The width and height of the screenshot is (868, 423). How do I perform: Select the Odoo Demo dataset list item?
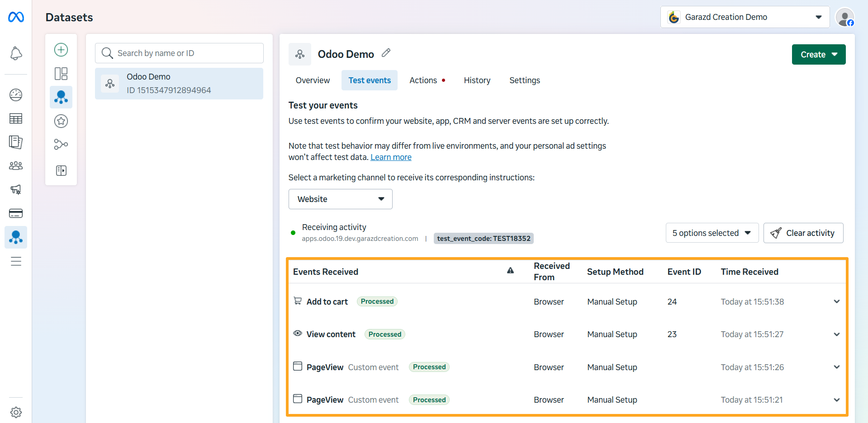[179, 84]
